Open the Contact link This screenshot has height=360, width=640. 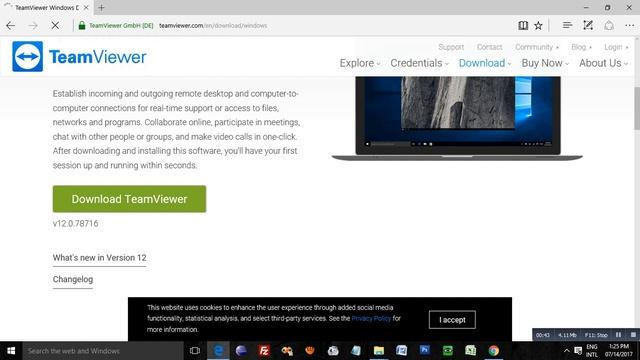(489, 47)
